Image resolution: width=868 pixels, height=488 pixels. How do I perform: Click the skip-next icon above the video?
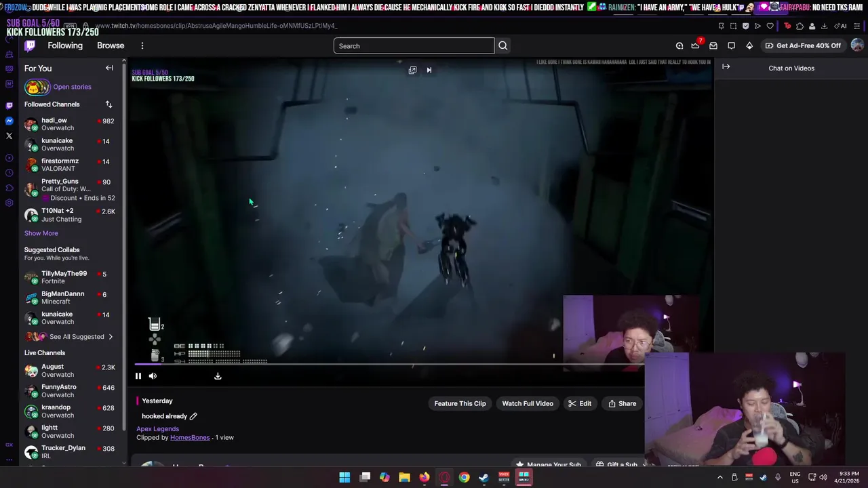coord(429,70)
